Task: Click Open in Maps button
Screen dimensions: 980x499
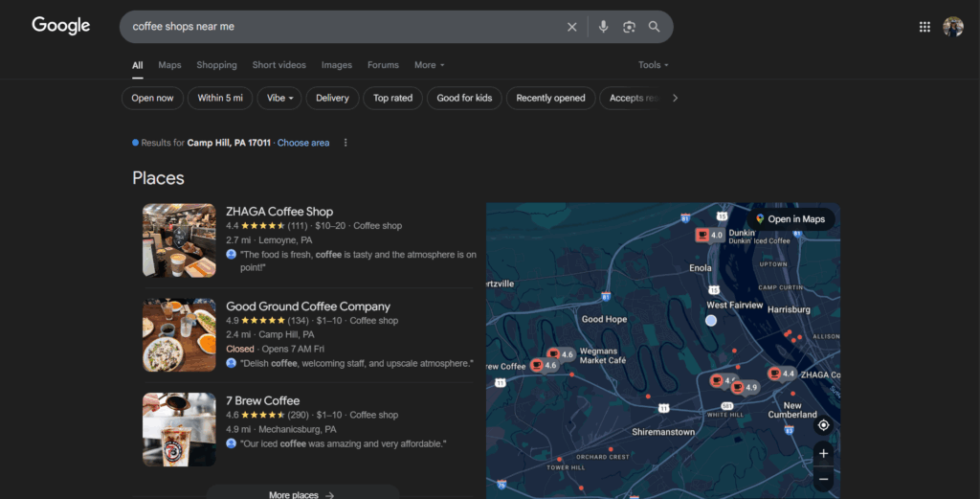Action: click(x=791, y=219)
